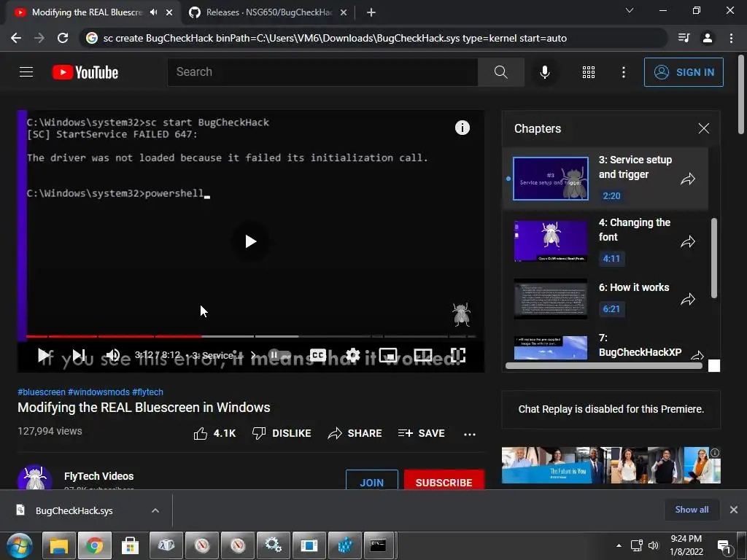Viewport: 747px width, 560px height.
Task: Share chapter 6 How it works
Action: (x=687, y=299)
